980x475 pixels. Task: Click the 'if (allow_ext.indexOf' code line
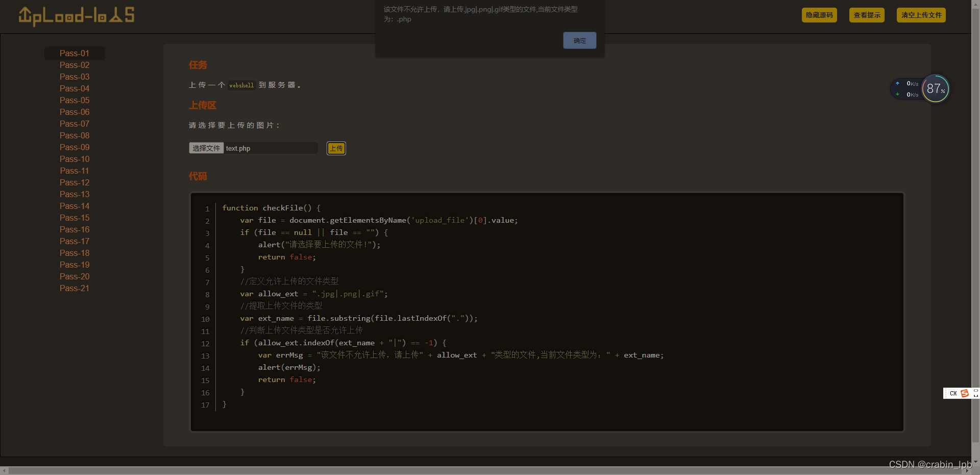pyautogui.click(x=344, y=343)
